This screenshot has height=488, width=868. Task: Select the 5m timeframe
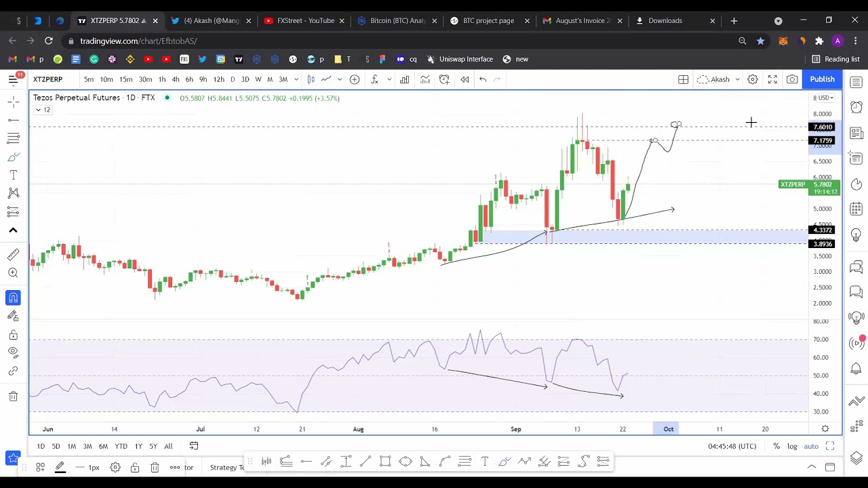click(x=89, y=79)
